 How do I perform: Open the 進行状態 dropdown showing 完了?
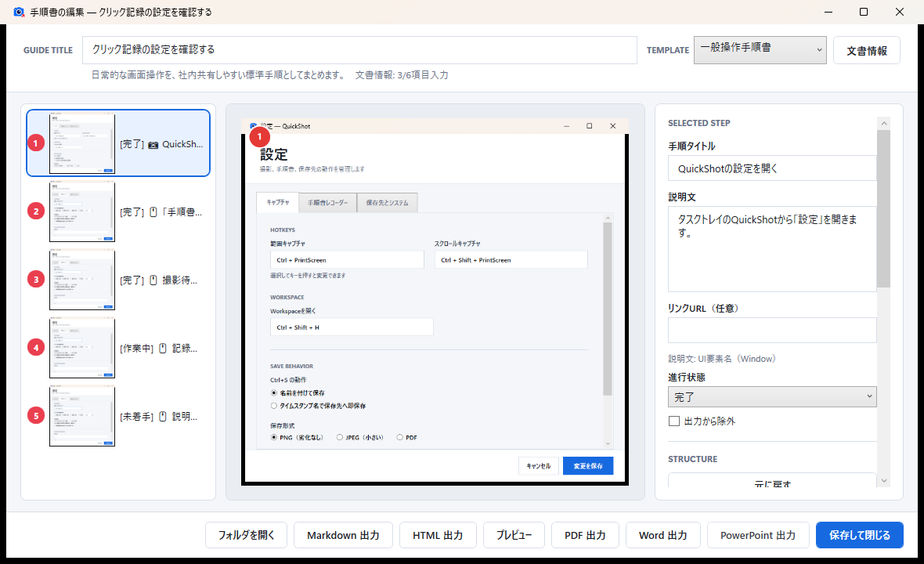coord(772,397)
